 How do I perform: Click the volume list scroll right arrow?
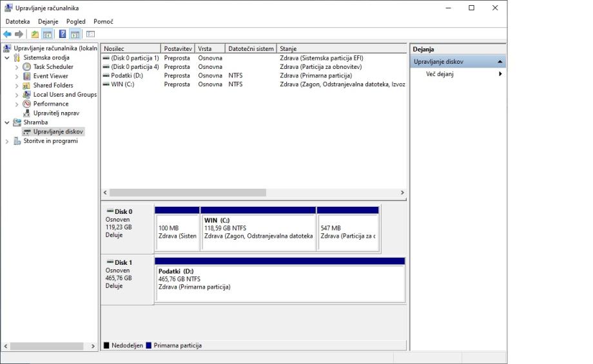(402, 193)
